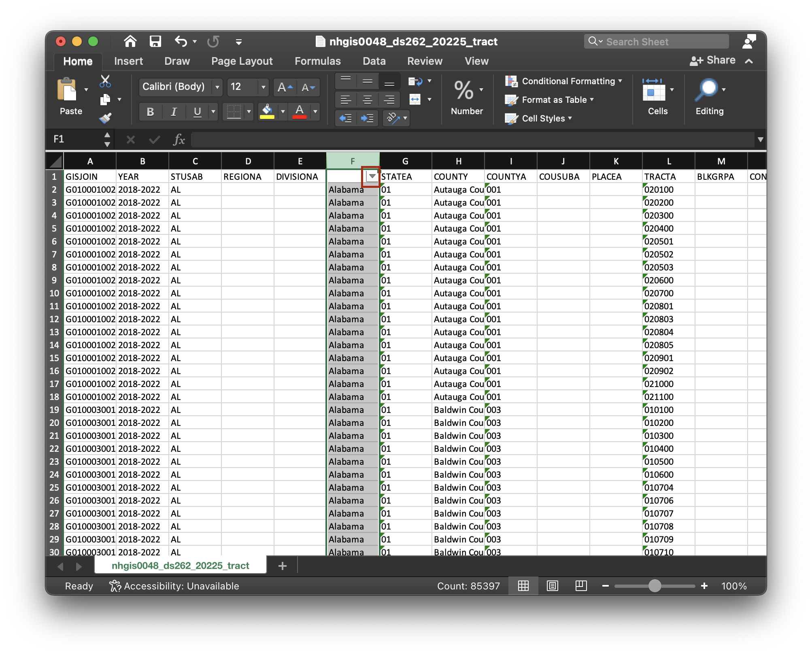This screenshot has width=812, height=655.
Task: Open the Cells group icon
Action: [654, 90]
